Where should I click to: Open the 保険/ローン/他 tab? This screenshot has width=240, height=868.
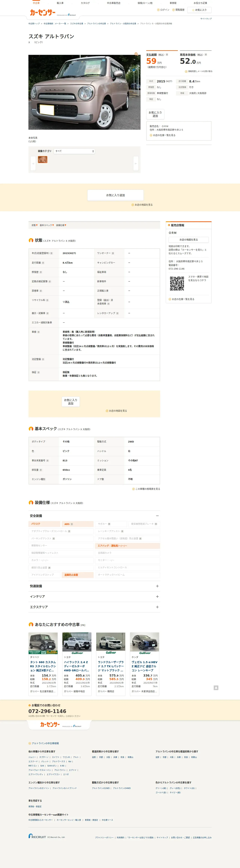pos(145,3)
